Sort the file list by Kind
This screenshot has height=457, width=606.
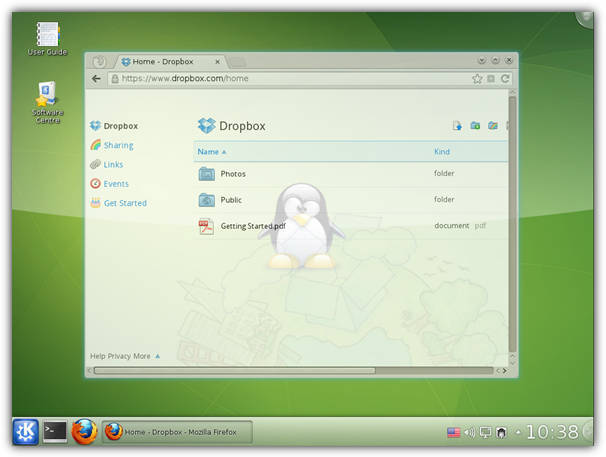(442, 152)
